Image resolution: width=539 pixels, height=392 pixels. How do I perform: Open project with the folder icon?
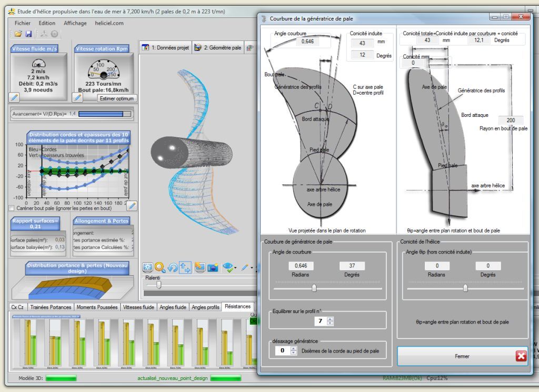pos(18,34)
